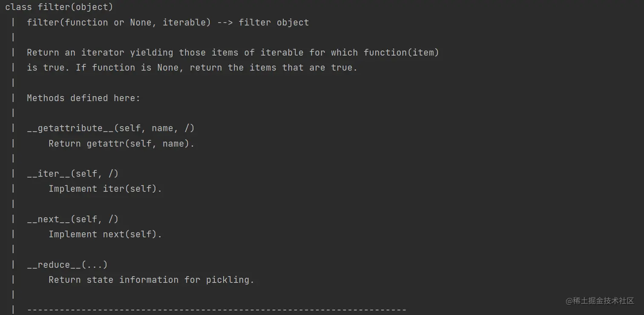This screenshot has height=315, width=644.
Task: Click the 'class filter(object)' header line
Action: (59, 7)
